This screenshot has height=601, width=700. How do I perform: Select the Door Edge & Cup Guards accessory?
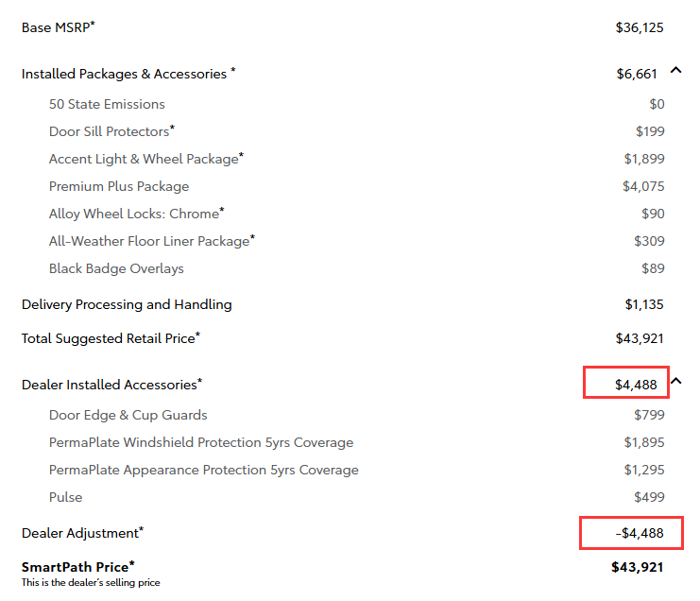128,415
